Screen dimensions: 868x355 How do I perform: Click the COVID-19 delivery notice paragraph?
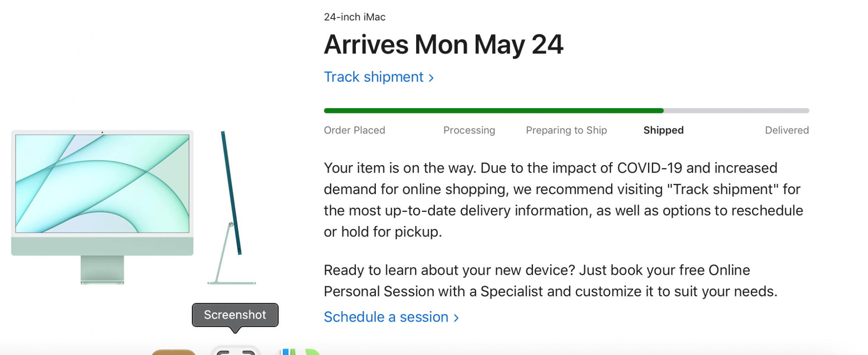[563, 200]
